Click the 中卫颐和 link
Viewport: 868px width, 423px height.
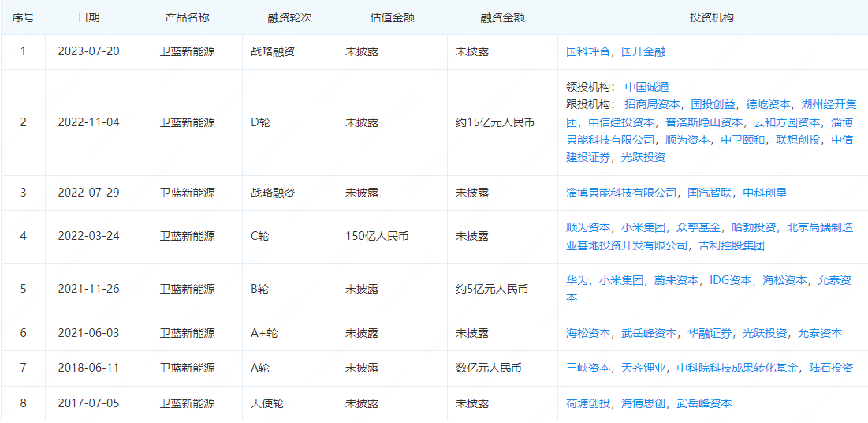tap(743, 140)
